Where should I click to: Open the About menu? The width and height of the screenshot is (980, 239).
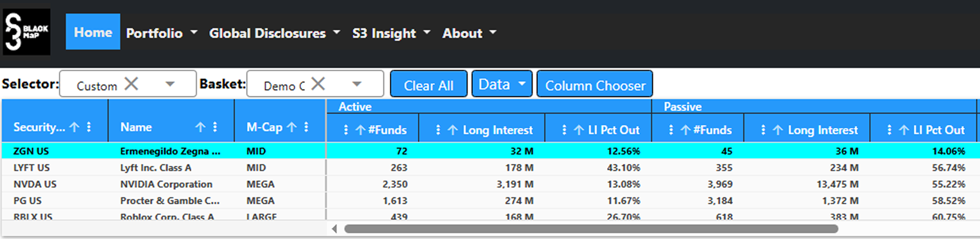469,33
